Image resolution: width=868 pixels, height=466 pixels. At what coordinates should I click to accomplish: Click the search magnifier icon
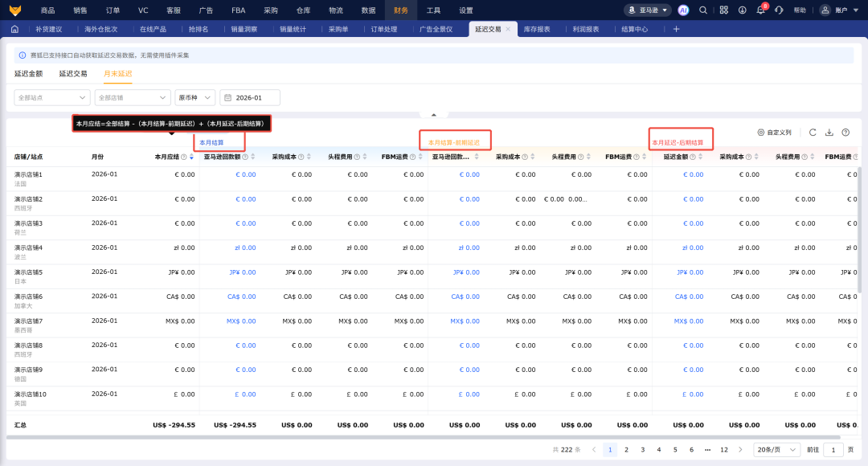tap(703, 10)
